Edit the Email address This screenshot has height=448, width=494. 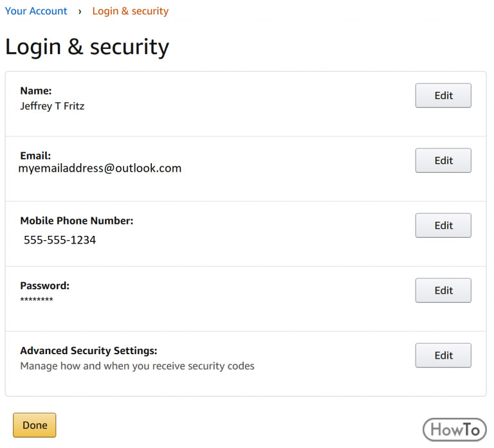pos(443,161)
